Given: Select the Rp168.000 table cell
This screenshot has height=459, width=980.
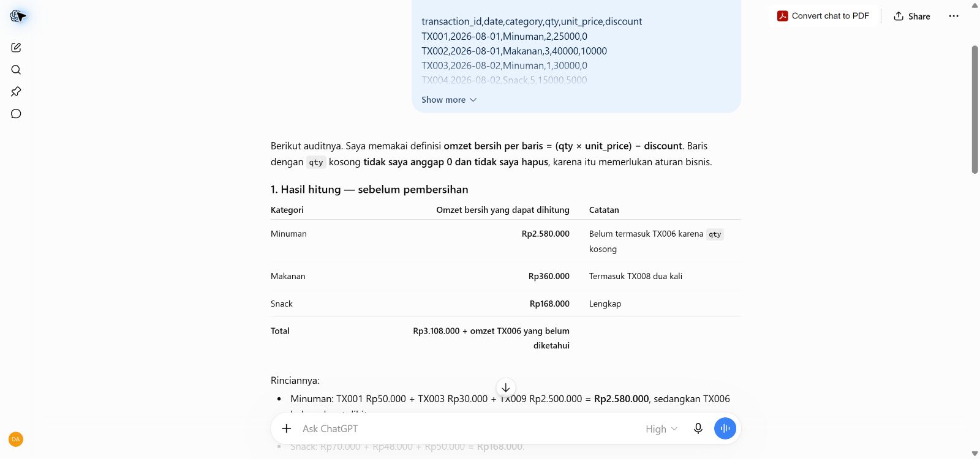Looking at the screenshot, I should click(x=549, y=304).
